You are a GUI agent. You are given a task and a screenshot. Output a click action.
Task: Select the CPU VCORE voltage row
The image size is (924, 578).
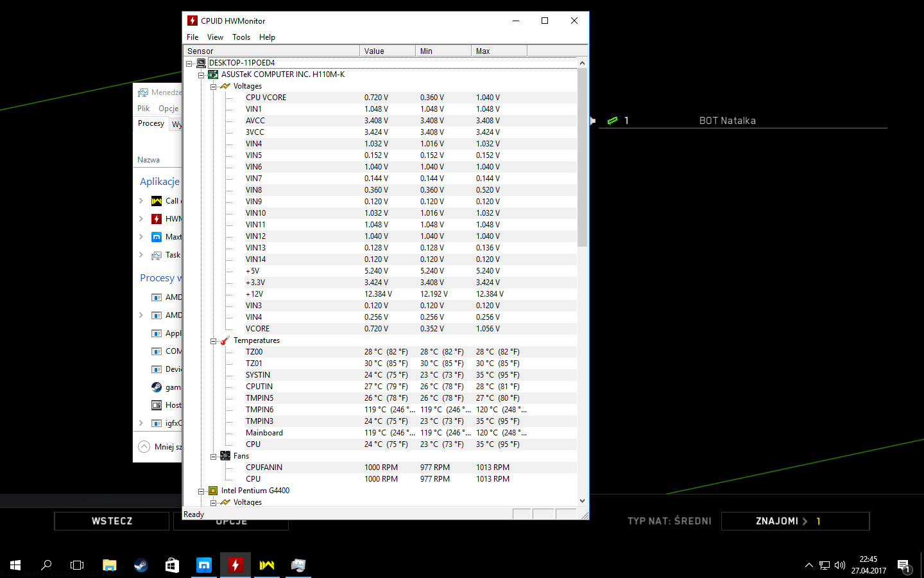(x=411, y=98)
